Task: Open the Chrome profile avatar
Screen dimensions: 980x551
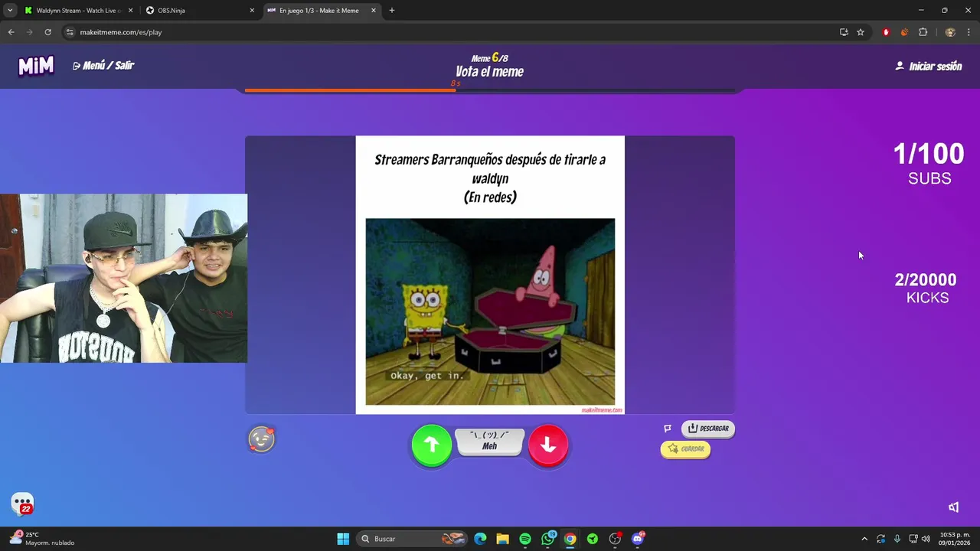Action: click(950, 32)
